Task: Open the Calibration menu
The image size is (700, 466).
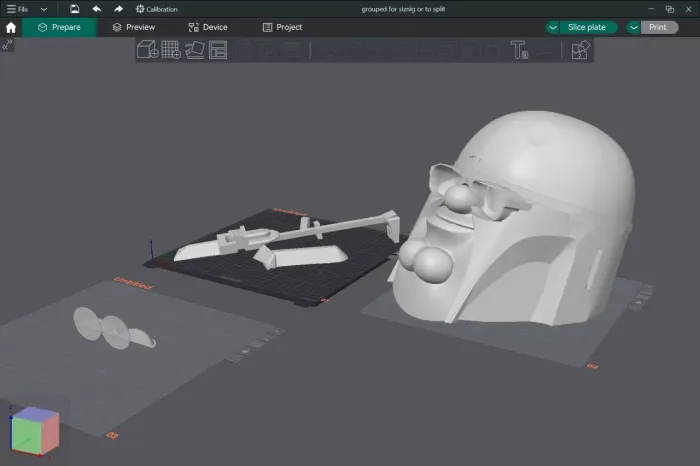Action: (156, 9)
